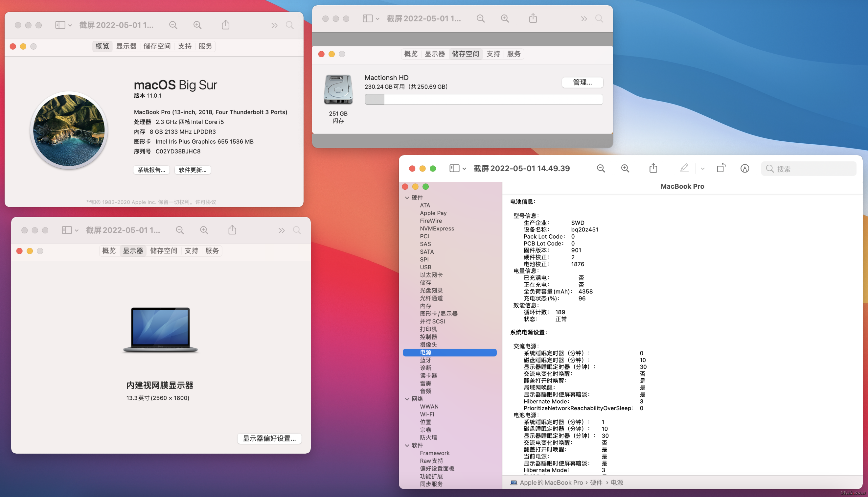Switch to the 储存空间 tab in the top-left window
868x497 pixels.
157,46
